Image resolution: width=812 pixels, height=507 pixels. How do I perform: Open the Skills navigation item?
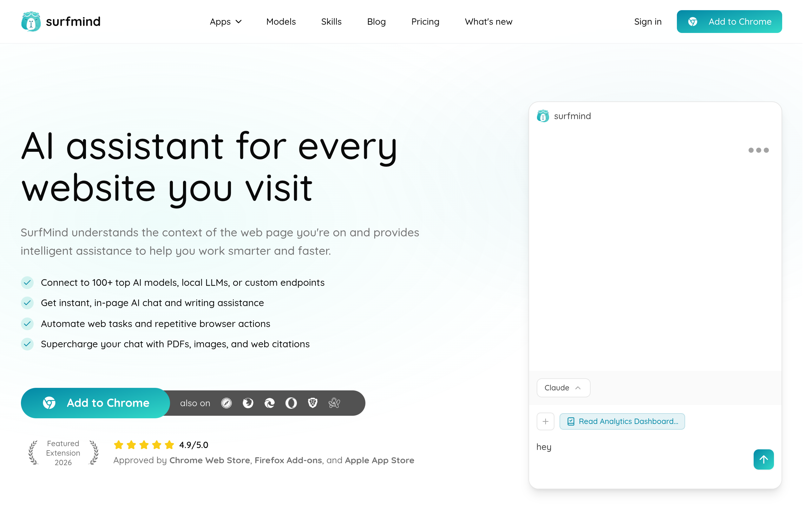tap(331, 22)
